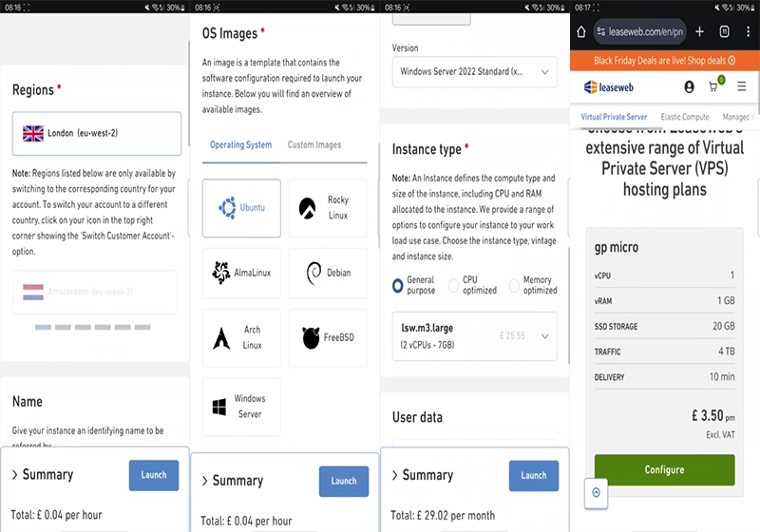Open the Elastic Compute tab
Image resolution: width=760 pixels, height=532 pixels.
click(684, 117)
